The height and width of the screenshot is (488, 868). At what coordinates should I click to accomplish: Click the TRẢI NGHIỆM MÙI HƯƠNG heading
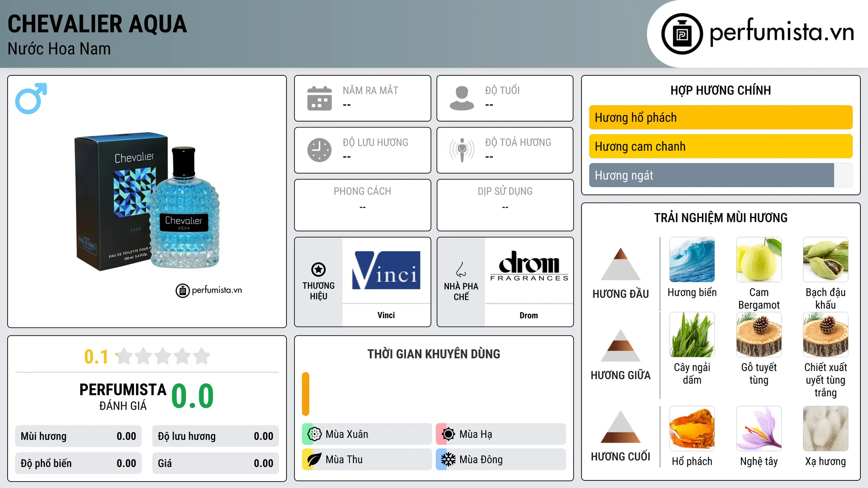tap(721, 218)
